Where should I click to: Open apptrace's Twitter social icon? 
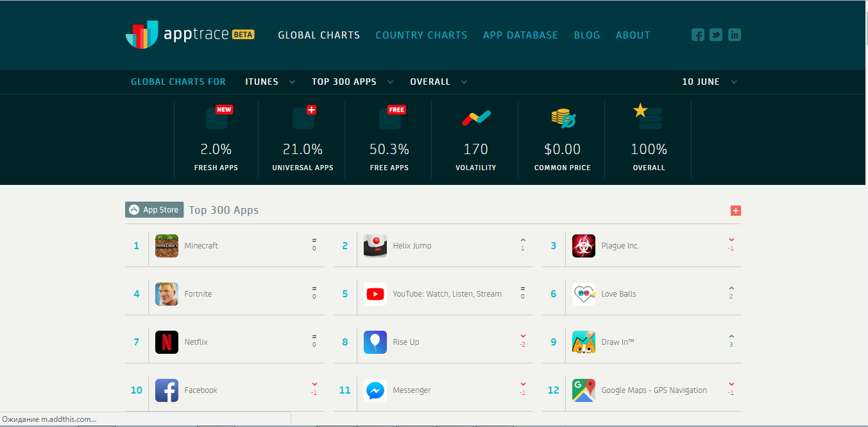(715, 35)
